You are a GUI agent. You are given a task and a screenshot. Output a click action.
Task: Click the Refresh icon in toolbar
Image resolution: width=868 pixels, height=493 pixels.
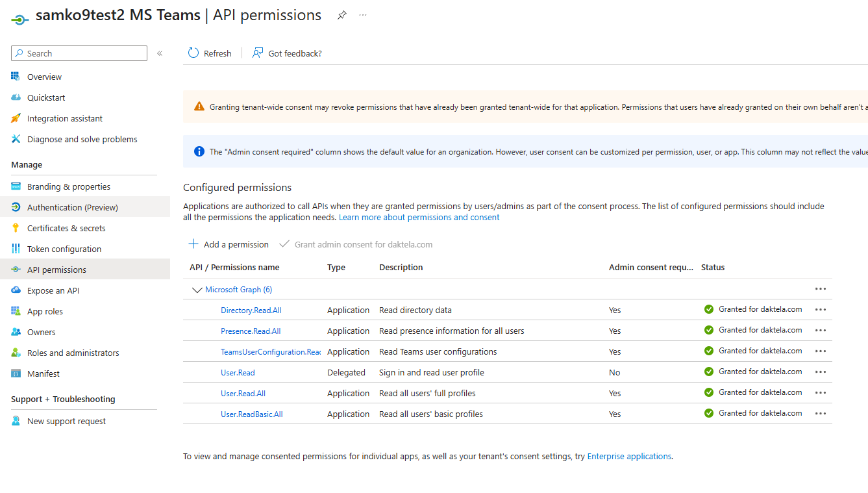(193, 53)
